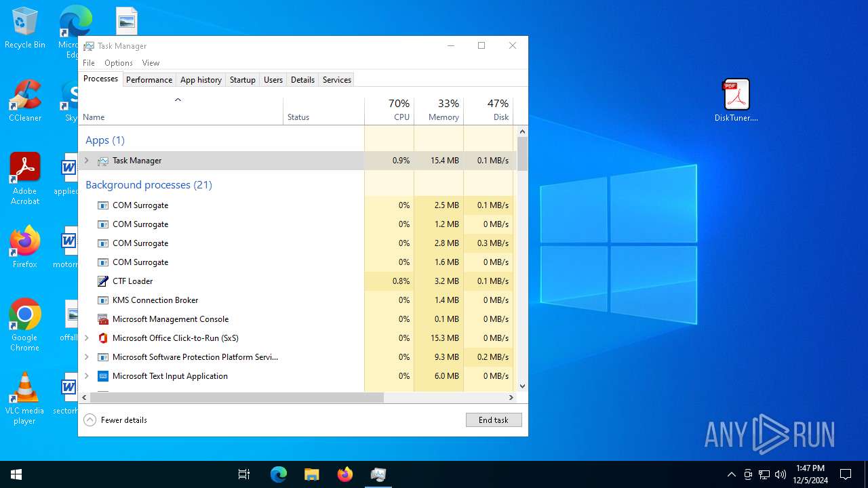
Task: Open Task View on the taskbar
Action: click(244, 474)
